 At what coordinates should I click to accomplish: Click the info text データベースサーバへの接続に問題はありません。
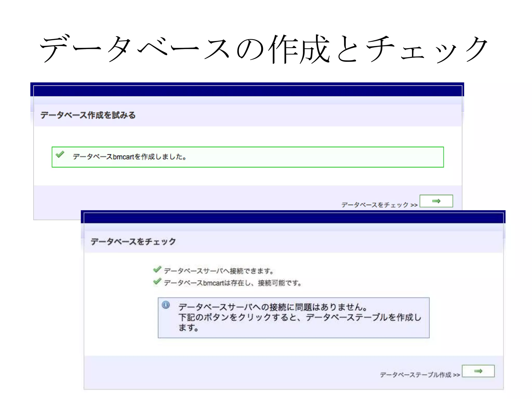click(273, 307)
